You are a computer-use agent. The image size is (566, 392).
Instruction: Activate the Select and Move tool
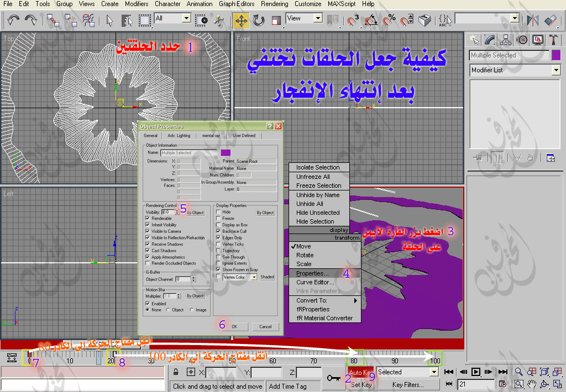pos(241,20)
